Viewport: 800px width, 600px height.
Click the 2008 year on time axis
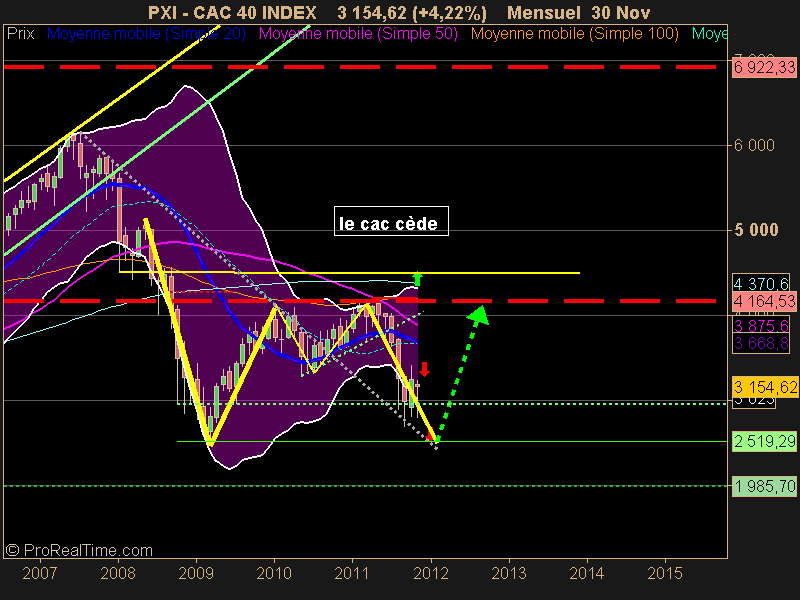tap(118, 573)
